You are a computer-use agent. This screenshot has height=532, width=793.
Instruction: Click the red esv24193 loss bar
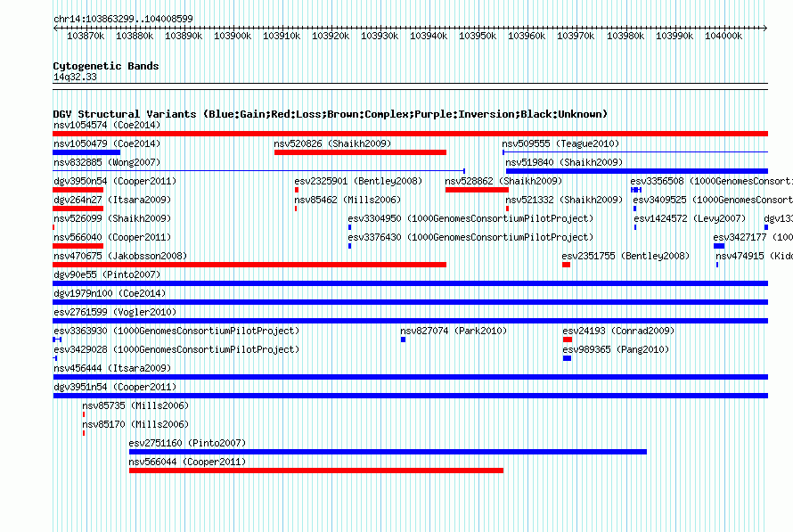coord(568,340)
